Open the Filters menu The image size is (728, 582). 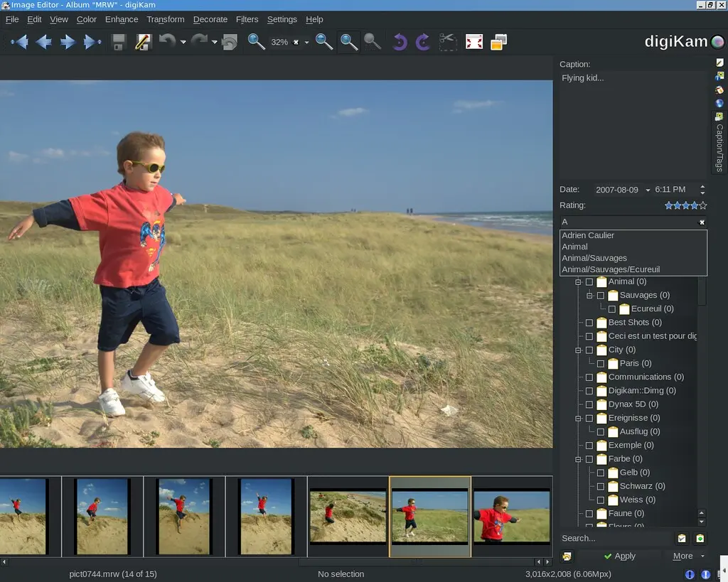247,19
